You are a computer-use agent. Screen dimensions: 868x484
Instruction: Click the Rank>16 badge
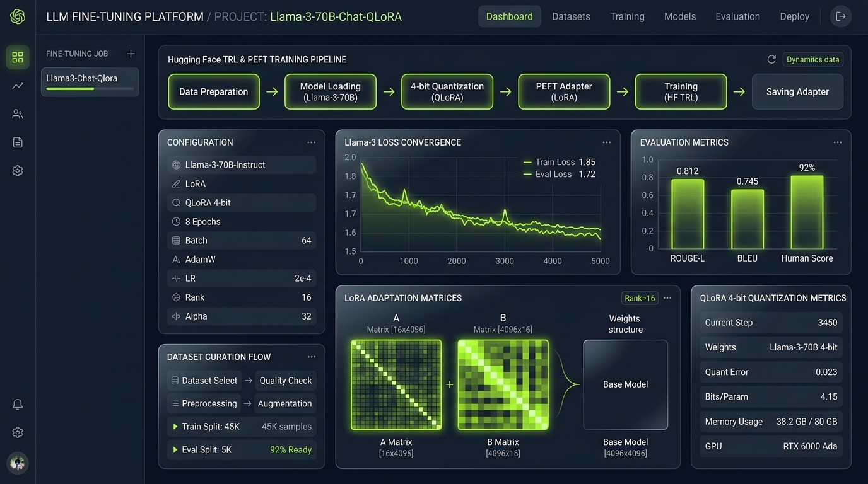(640, 298)
